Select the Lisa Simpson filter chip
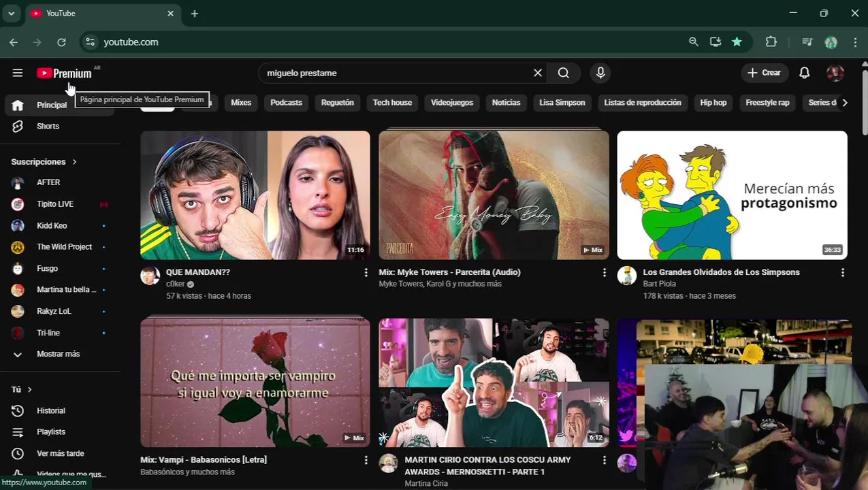This screenshot has width=868, height=490. [562, 103]
